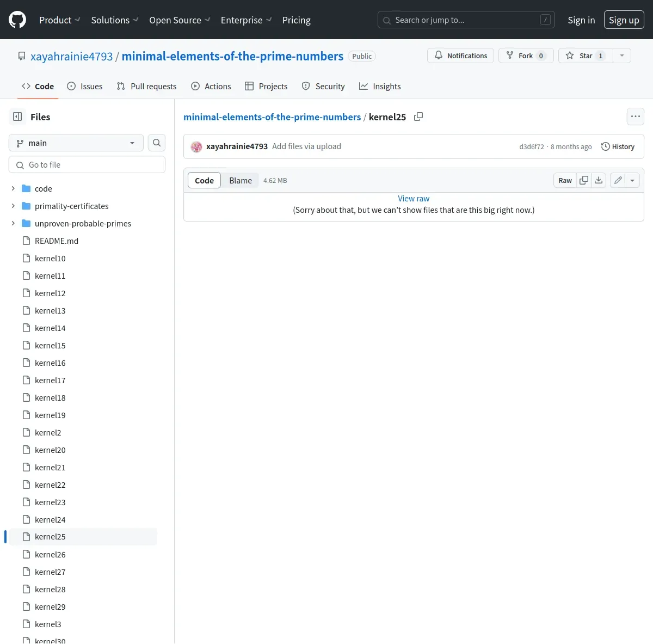This screenshot has width=653, height=644.
Task: Open the three-dot more file actions menu
Action: (x=636, y=116)
